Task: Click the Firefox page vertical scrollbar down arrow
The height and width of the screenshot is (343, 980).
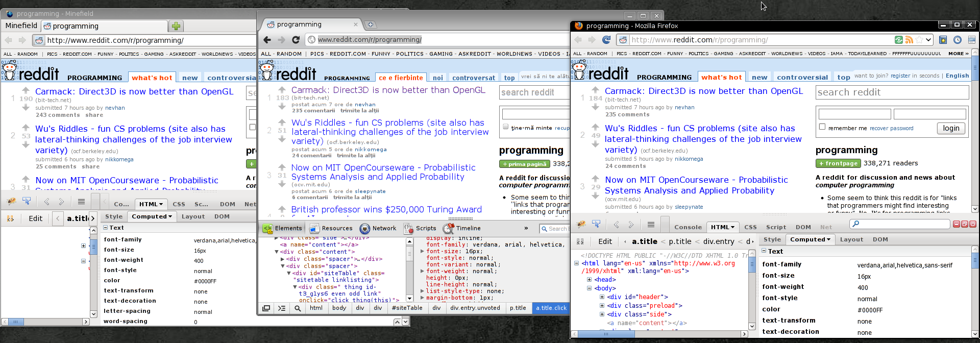Action: (975, 209)
